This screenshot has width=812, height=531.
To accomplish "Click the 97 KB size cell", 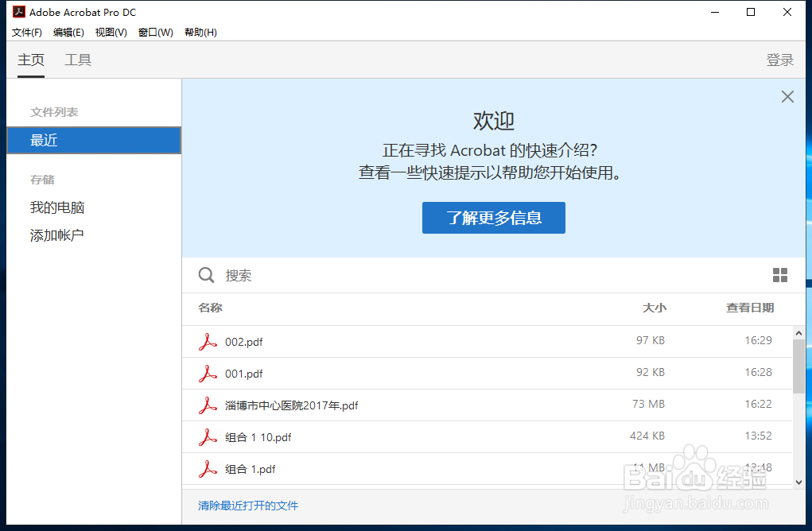I will tap(651, 340).
